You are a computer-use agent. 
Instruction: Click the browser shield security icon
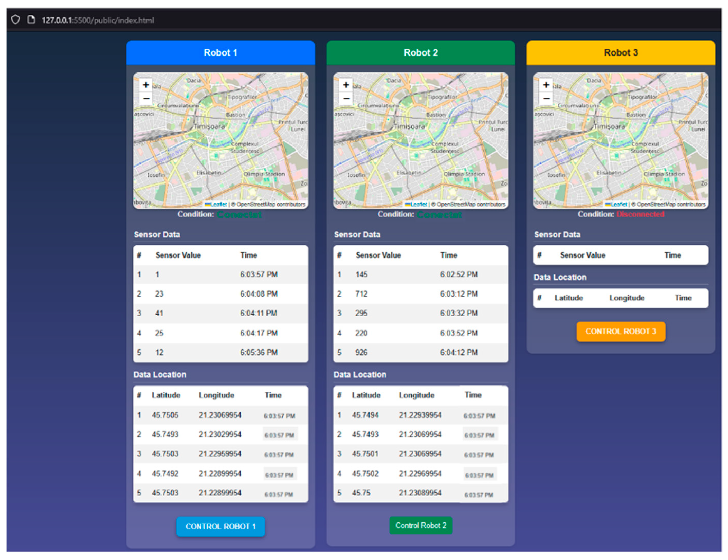[x=15, y=20]
